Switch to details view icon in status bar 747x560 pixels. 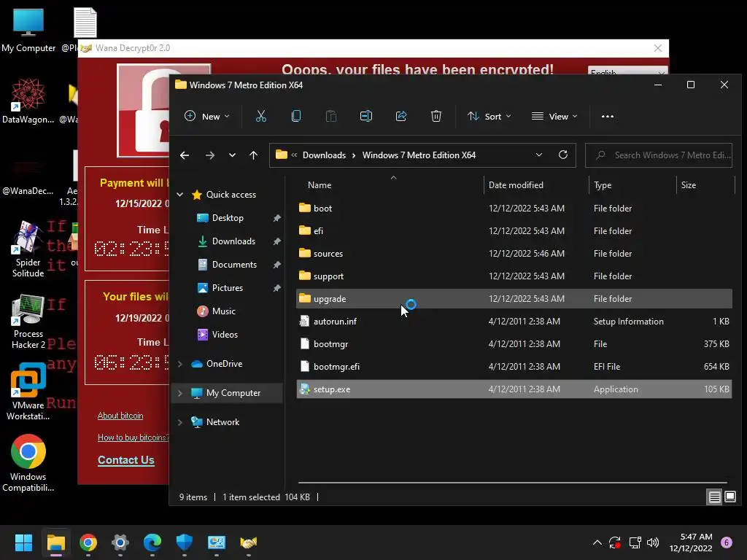coord(715,497)
